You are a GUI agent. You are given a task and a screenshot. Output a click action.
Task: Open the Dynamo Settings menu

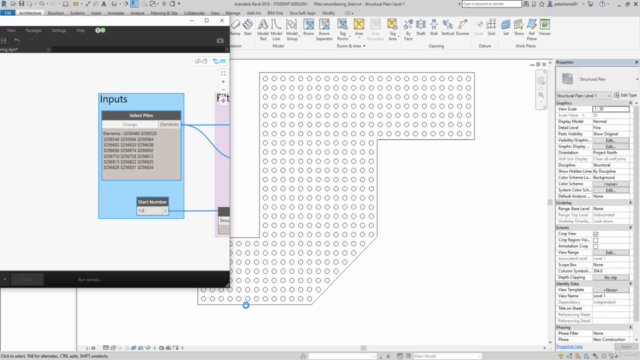click(59, 31)
